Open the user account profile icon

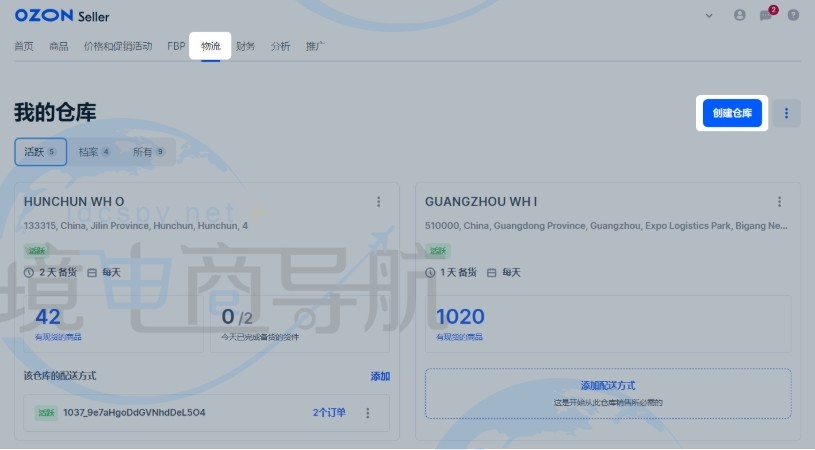tap(739, 15)
